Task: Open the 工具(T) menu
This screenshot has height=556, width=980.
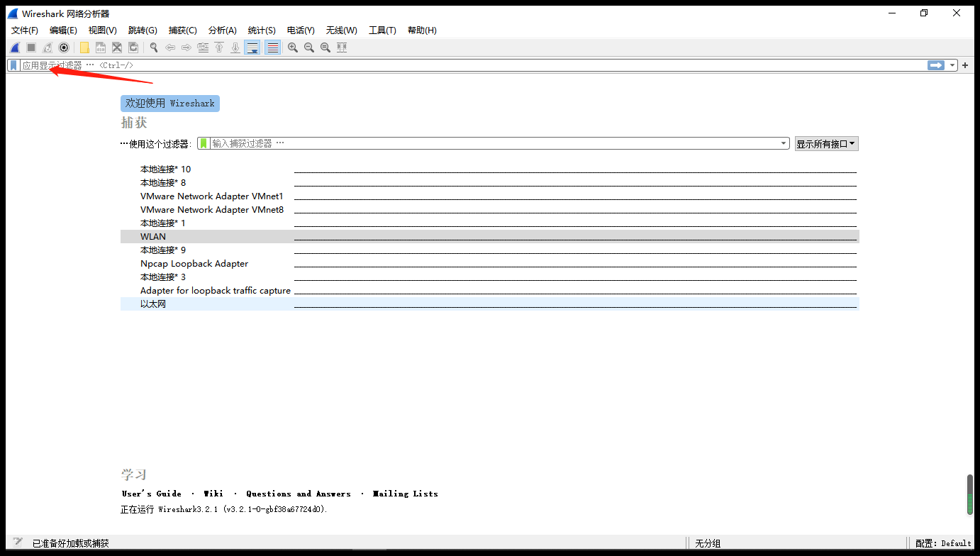Action: click(382, 30)
